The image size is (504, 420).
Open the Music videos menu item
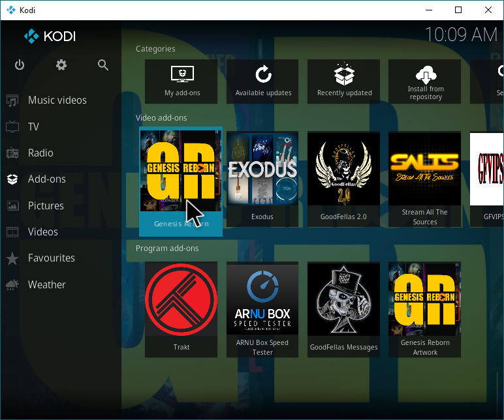[57, 100]
